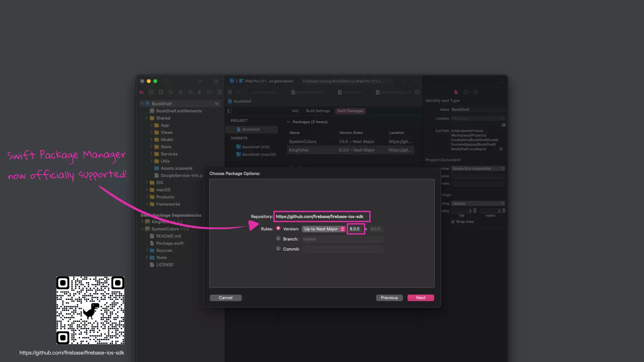Click the Run play button

201,81
